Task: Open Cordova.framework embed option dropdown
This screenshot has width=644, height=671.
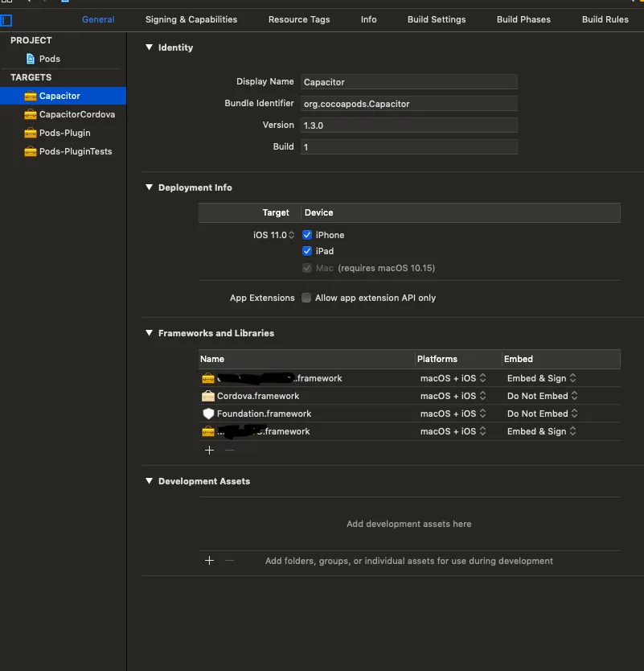Action: point(542,396)
